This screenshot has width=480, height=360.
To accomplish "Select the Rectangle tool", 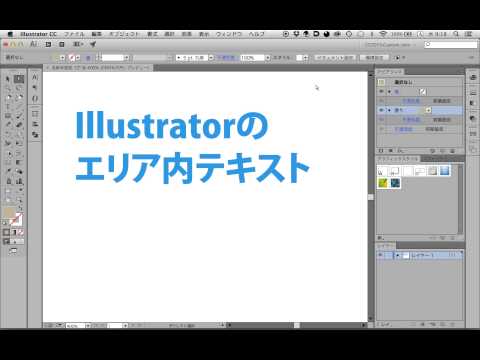I will coord(8,116).
